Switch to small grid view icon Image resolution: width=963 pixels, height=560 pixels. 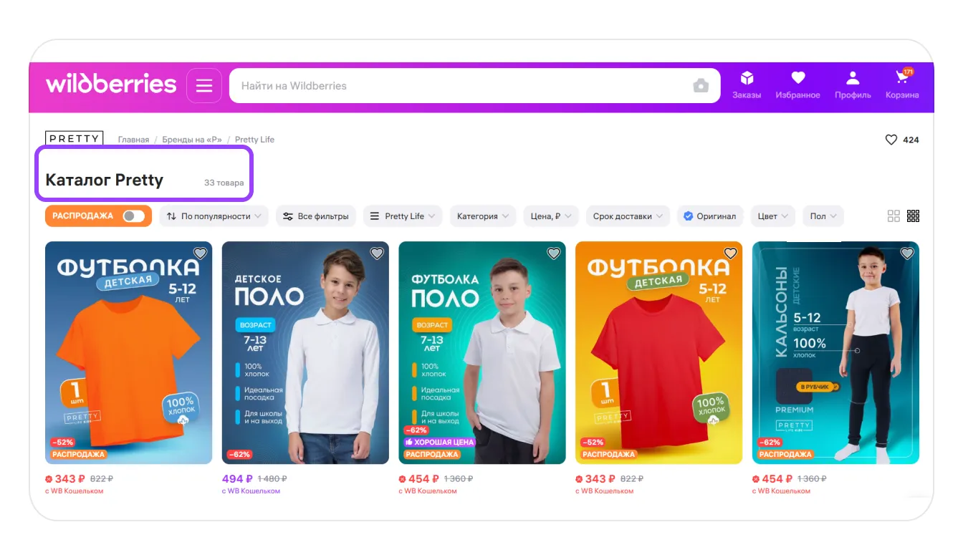tap(913, 216)
